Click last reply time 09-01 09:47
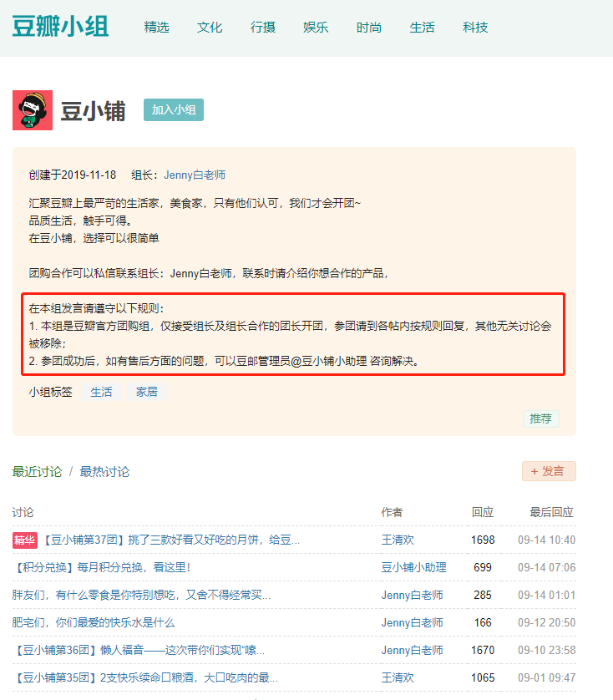The width and height of the screenshot is (613, 700). click(x=546, y=678)
